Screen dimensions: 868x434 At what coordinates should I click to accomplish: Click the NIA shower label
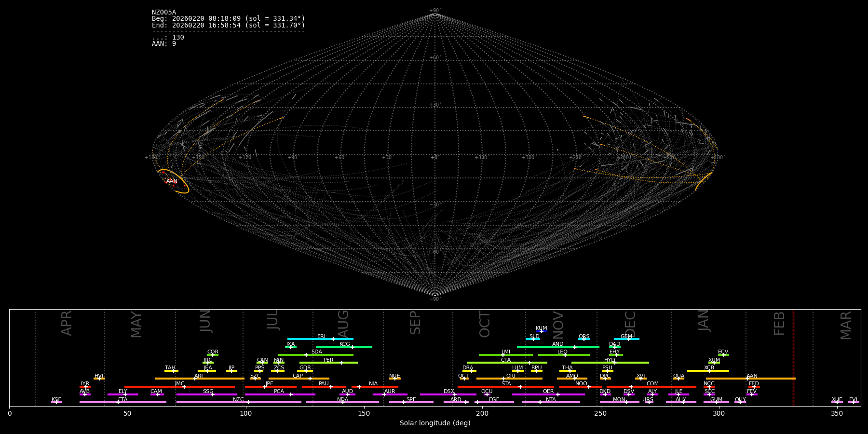(x=373, y=384)
